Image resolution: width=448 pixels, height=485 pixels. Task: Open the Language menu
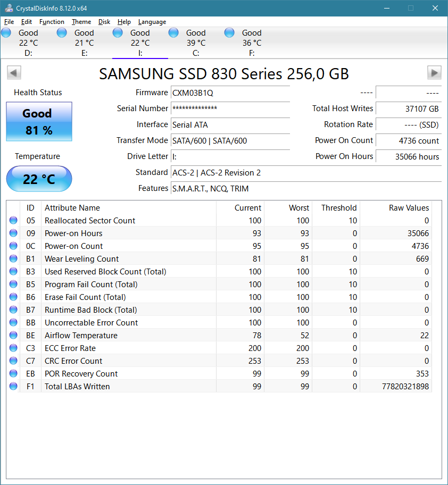click(x=152, y=22)
